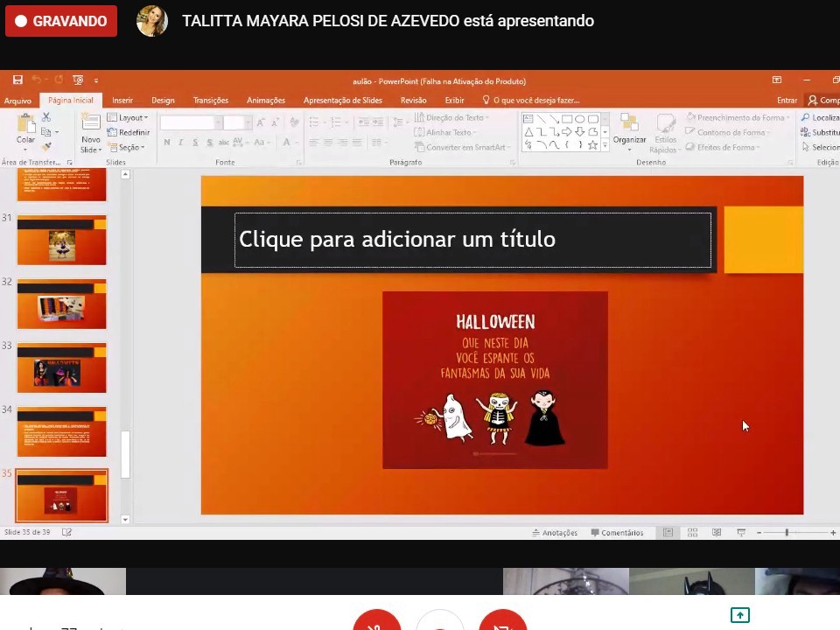The height and width of the screenshot is (630, 840).
Task: Click the title placeholder 'Clique para adicionar um título'
Action: coord(473,240)
